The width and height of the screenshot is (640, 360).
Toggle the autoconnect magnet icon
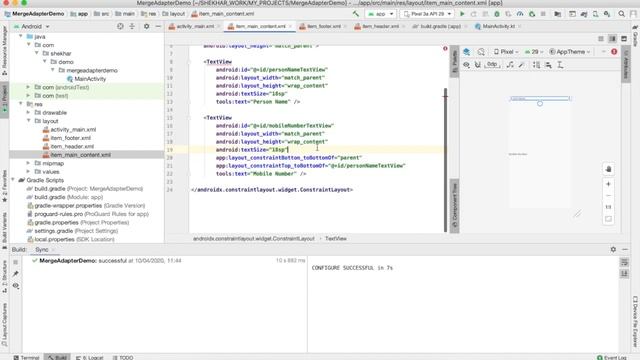(x=478, y=65)
